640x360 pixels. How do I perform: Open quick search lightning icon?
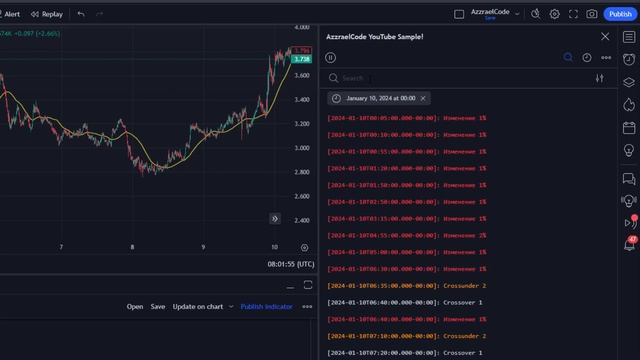coord(535,14)
